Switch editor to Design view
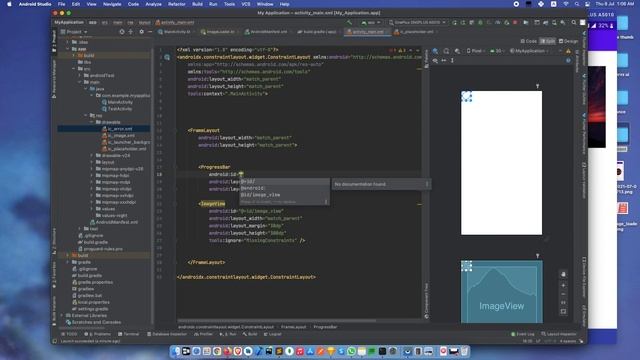Viewport: 640px width, 360px height. [568, 41]
